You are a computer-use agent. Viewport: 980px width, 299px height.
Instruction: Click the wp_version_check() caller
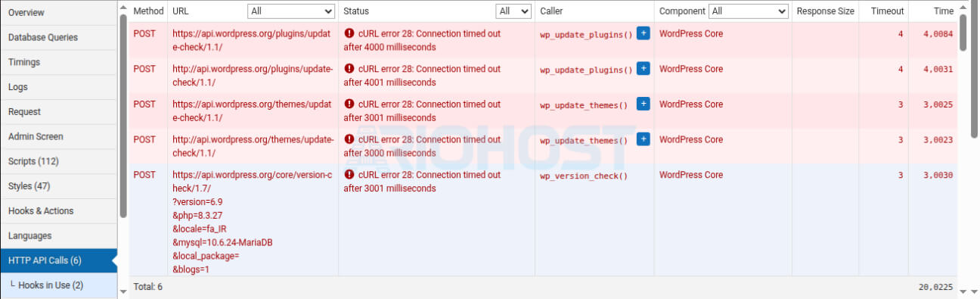point(584,176)
